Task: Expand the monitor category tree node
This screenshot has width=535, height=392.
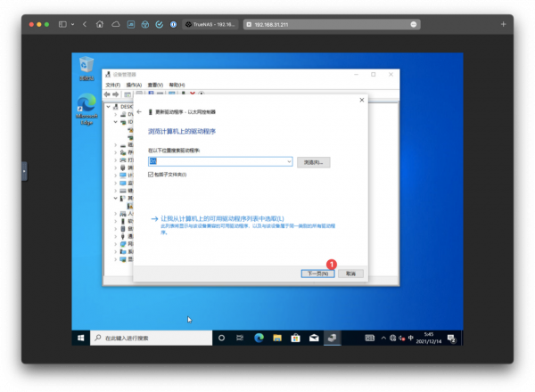Action: point(116,183)
